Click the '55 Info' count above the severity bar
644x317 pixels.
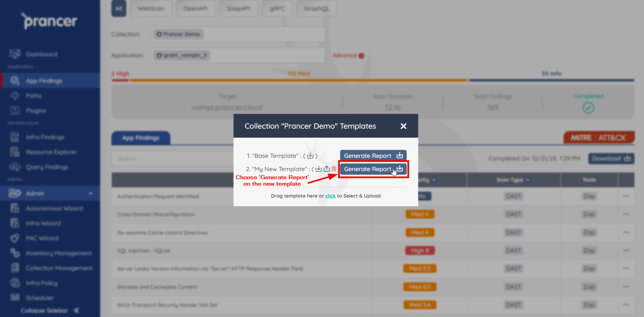tap(551, 74)
